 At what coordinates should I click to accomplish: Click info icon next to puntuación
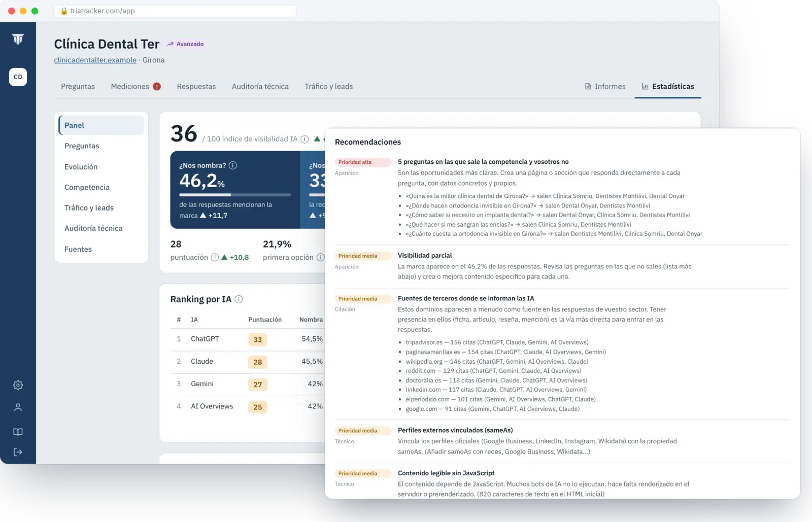215,257
